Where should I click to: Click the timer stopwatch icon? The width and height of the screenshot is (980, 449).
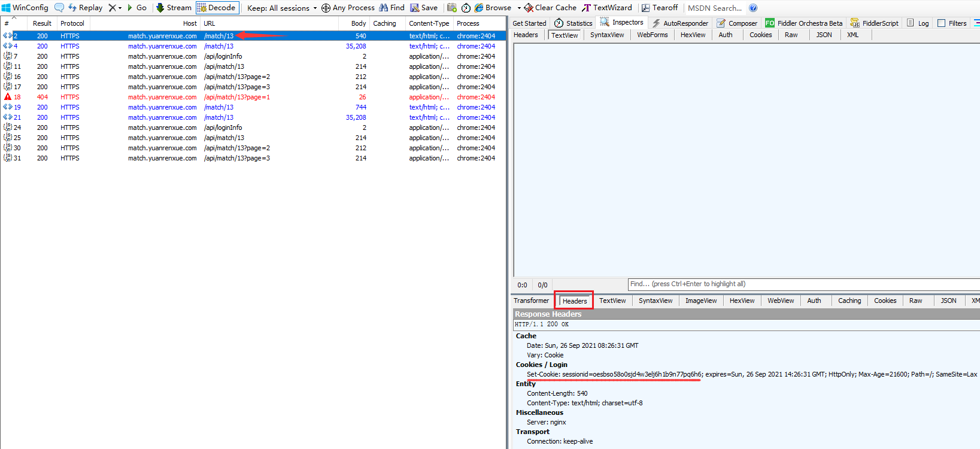click(466, 8)
